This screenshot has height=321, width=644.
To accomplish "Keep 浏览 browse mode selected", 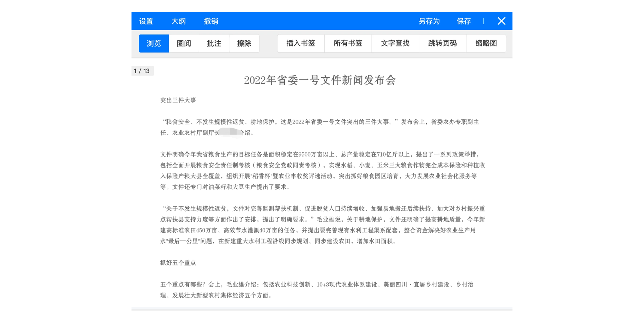I will pos(153,43).
